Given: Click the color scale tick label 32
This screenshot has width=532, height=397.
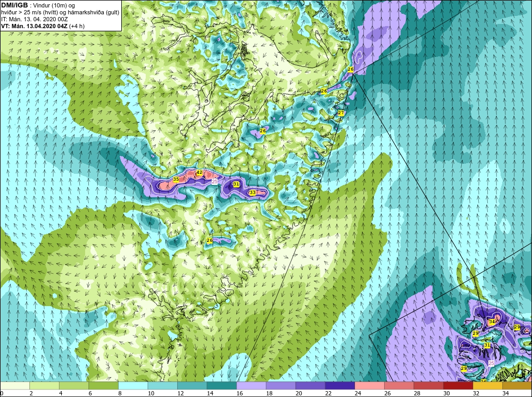Looking at the screenshot, I should [476, 393].
